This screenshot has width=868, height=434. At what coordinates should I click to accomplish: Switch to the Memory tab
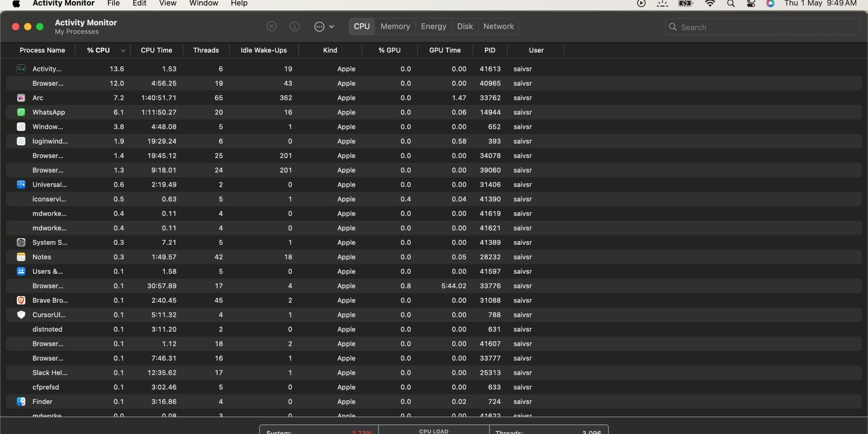tap(395, 26)
